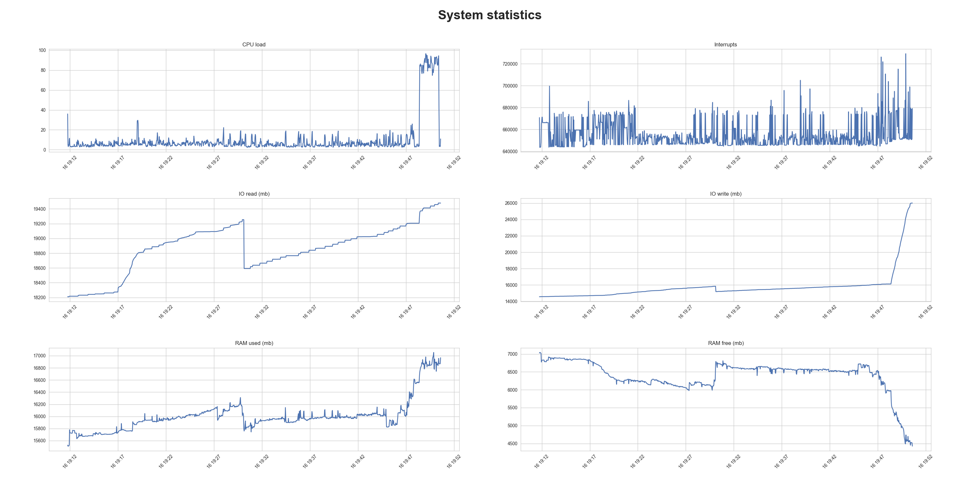Click the 19400 tick on IO read axis

[x=40, y=209]
